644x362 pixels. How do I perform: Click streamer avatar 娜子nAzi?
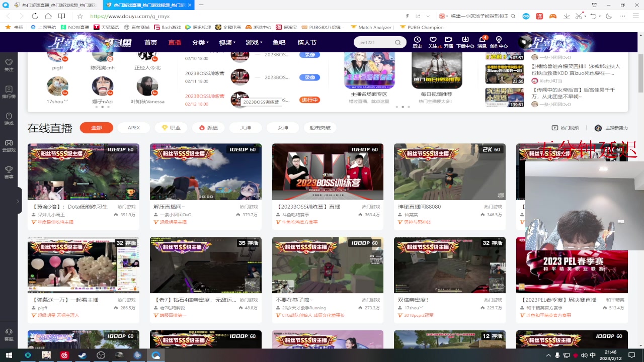click(x=102, y=86)
